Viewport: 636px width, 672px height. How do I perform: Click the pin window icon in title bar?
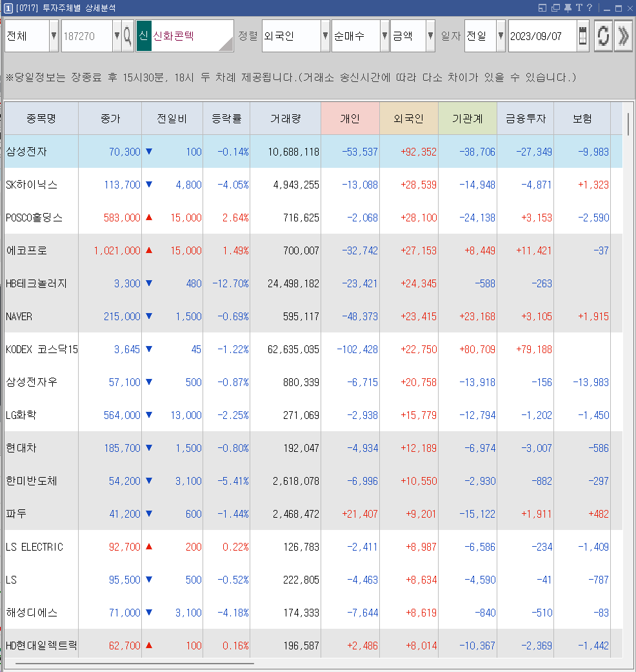point(568,8)
